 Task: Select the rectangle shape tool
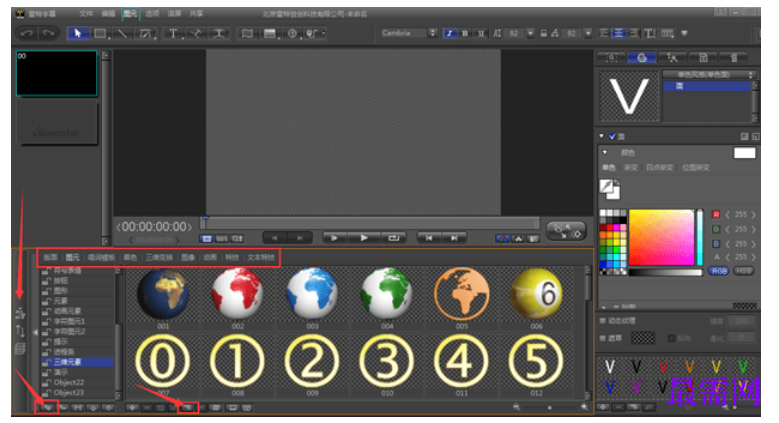click(x=100, y=33)
